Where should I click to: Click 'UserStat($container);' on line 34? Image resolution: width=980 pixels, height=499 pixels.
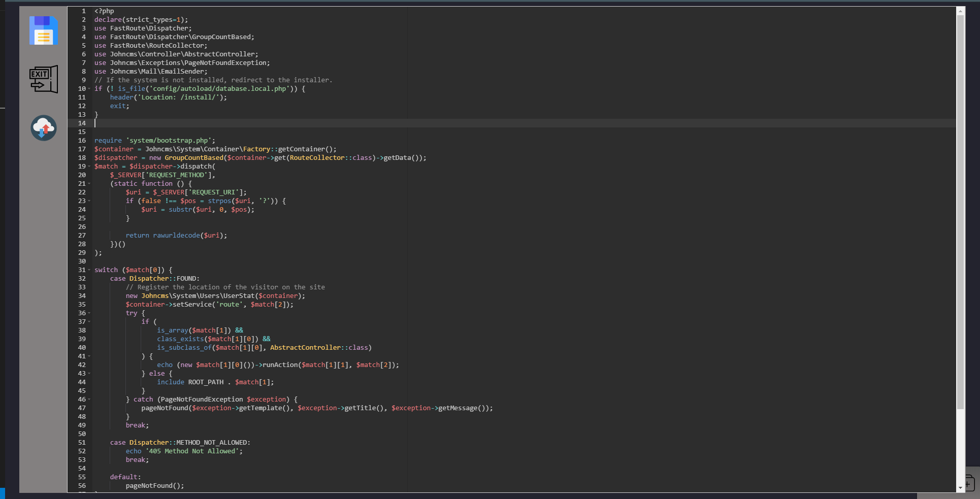click(x=265, y=296)
